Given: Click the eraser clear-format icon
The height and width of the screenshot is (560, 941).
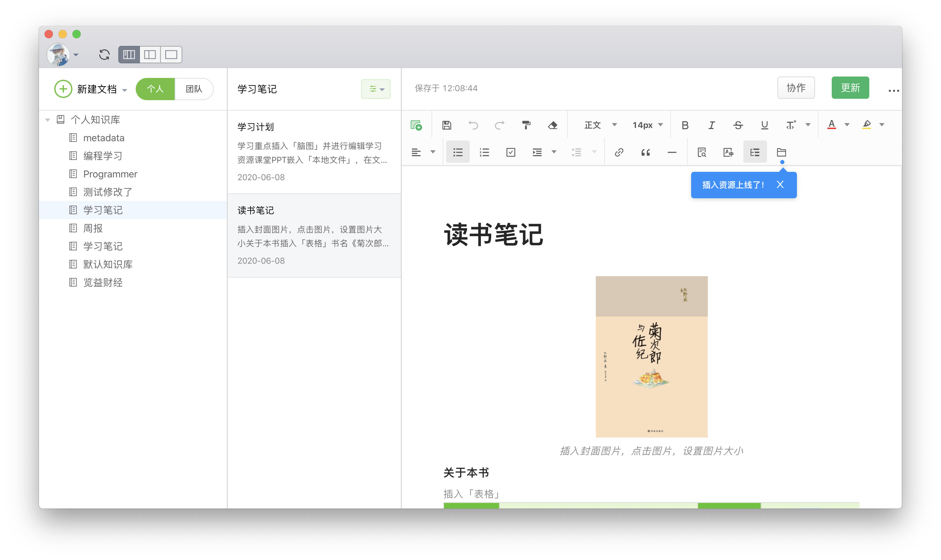Looking at the screenshot, I should [553, 125].
